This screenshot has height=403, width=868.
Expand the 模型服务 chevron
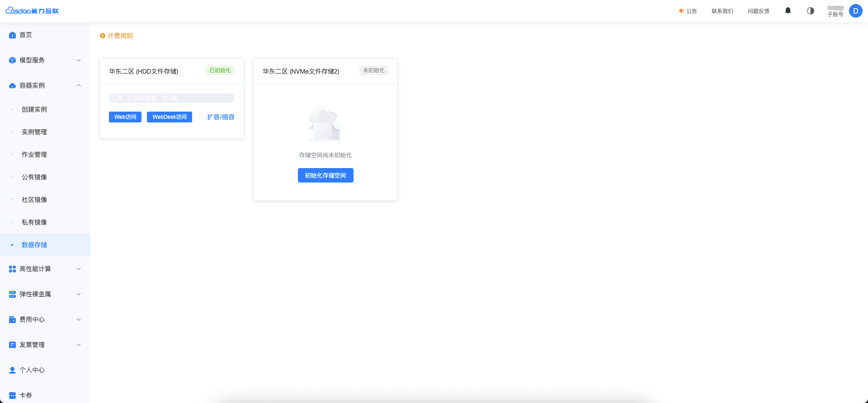[x=79, y=60]
